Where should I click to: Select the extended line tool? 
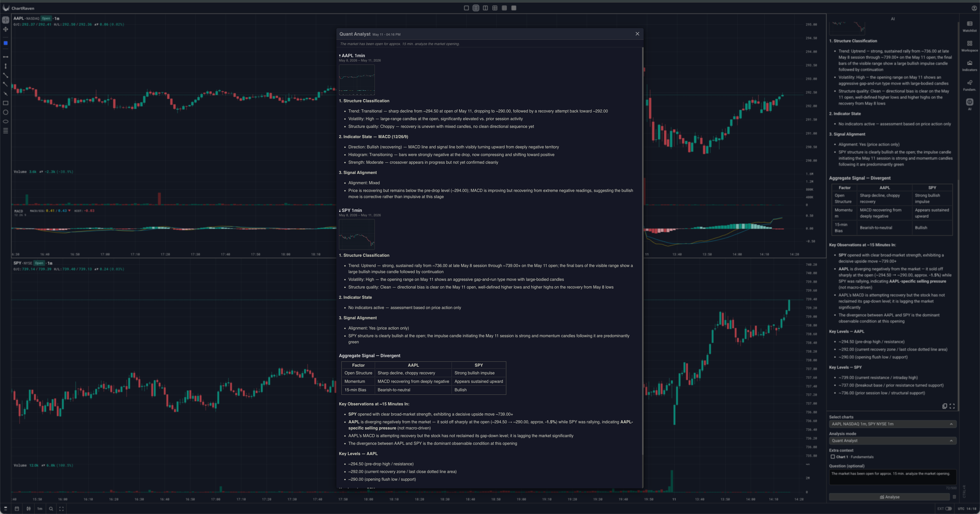point(6,94)
